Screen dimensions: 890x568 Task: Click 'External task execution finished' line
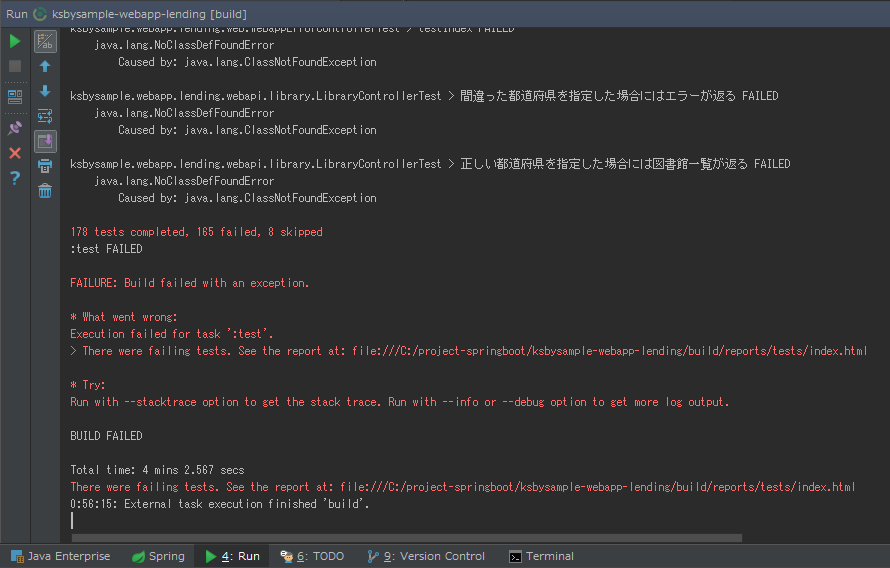point(220,504)
